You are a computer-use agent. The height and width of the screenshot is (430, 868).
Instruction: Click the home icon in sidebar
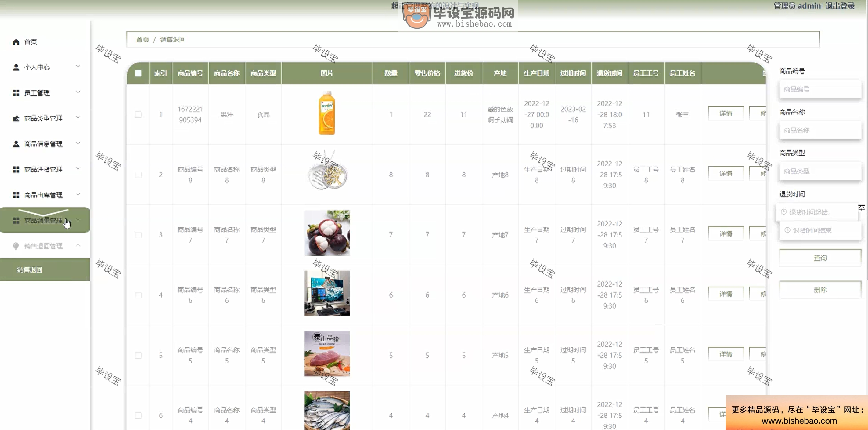16,42
